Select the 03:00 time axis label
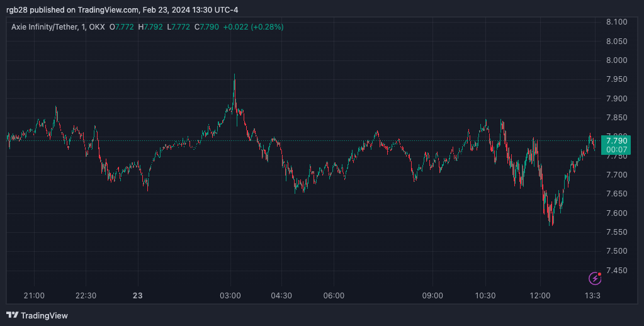The width and height of the screenshot is (644, 326). point(230,296)
